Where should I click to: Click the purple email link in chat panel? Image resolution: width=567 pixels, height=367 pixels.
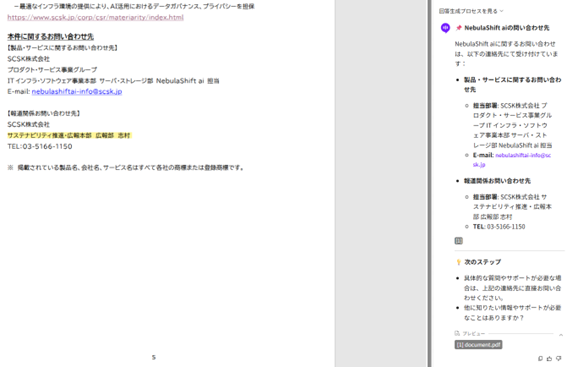click(x=512, y=160)
